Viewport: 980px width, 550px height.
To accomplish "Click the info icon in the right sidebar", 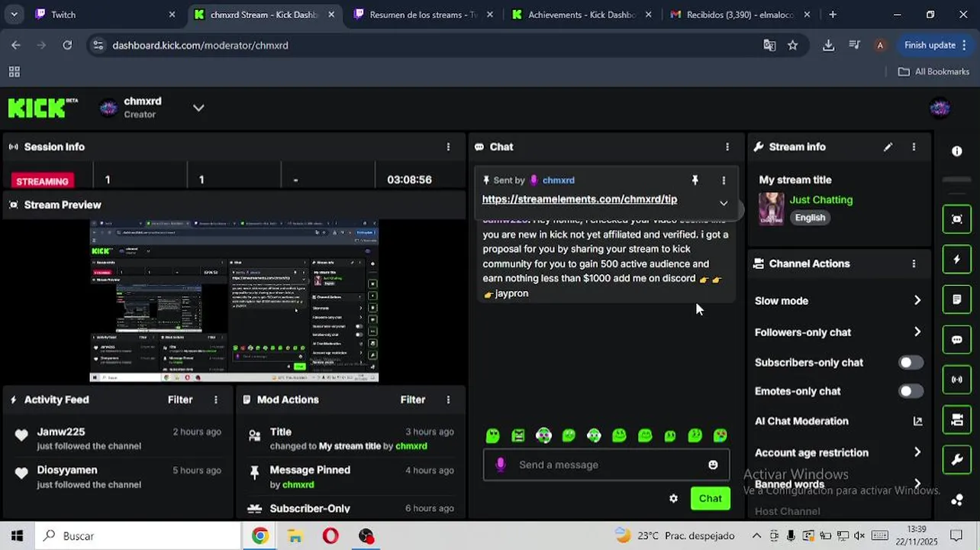I will 957,151.
